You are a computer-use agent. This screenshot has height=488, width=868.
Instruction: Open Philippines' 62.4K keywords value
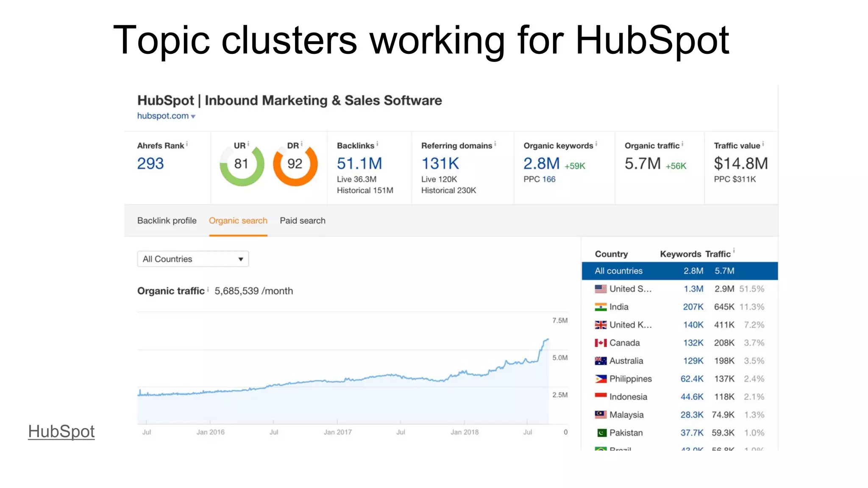pos(692,379)
